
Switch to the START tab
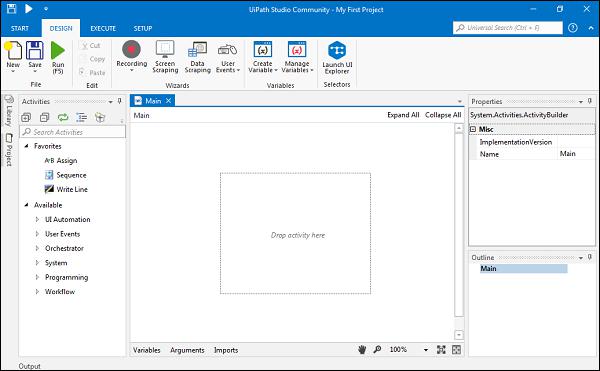pos(20,28)
